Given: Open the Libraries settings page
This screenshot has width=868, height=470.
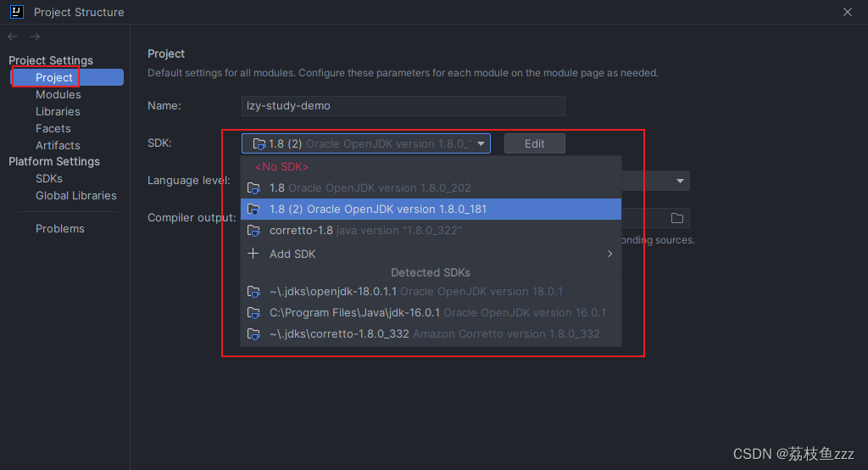Looking at the screenshot, I should [58, 111].
